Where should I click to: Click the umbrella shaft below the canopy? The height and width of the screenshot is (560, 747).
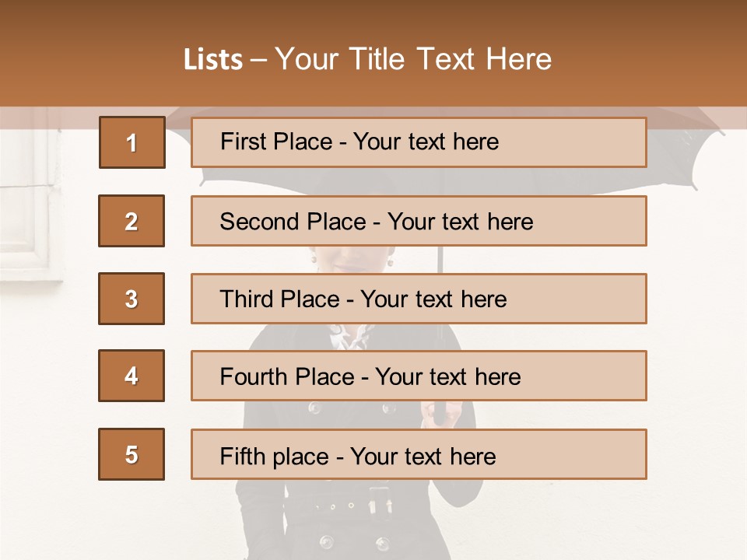[x=440, y=260]
